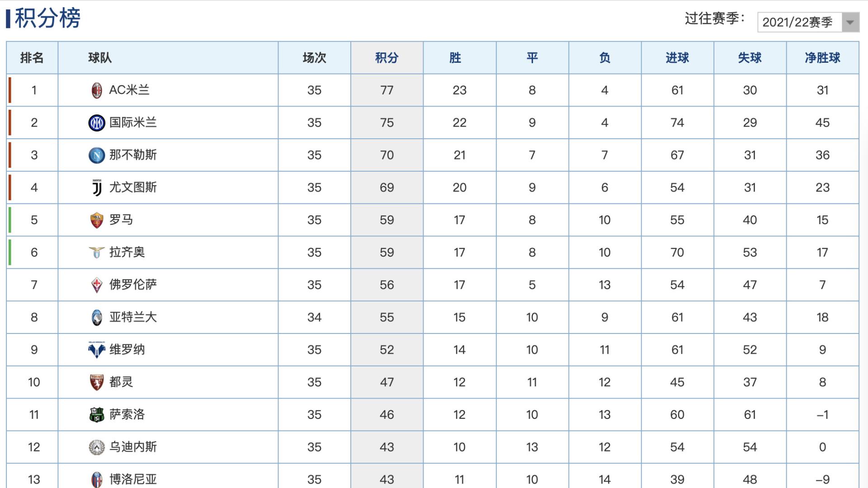Click the Roma team crest icon
This screenshot has width=868, height=488.
(96, 221)
